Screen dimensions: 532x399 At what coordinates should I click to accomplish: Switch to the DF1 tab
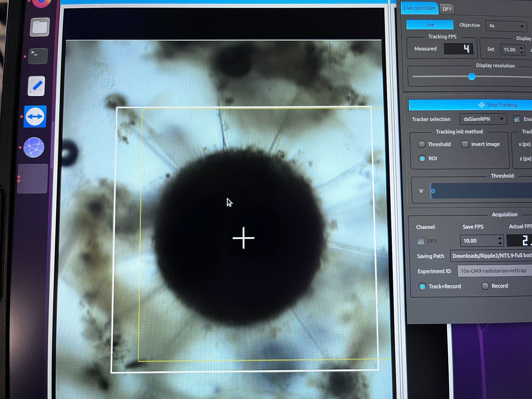(x=447, y=9)
